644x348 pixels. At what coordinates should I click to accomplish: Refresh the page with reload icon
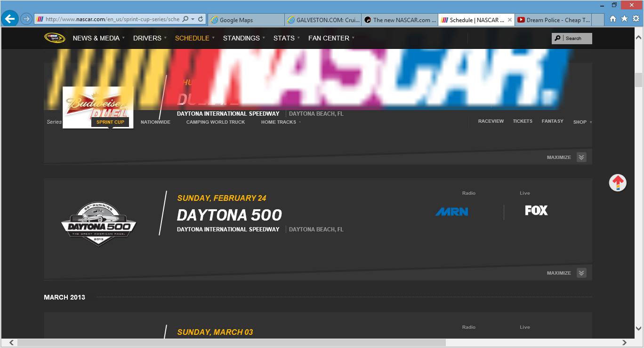[x=201, y=19]
